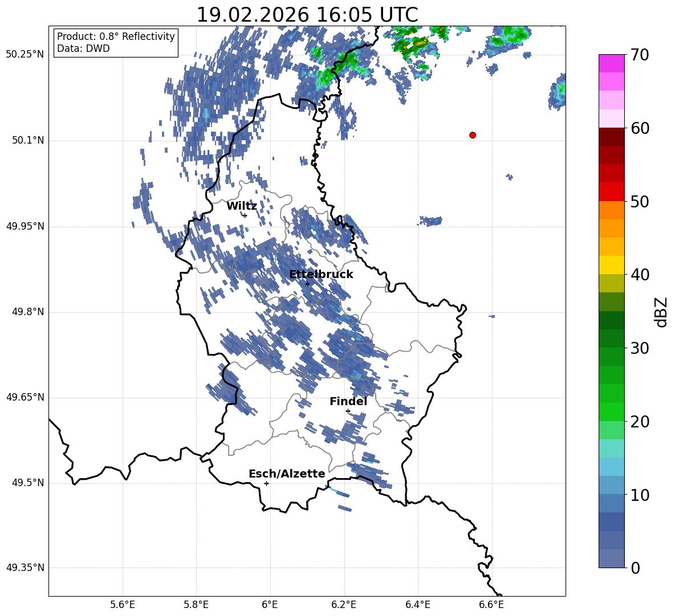Click the Wiltz location cross marker

pos(245,215)
